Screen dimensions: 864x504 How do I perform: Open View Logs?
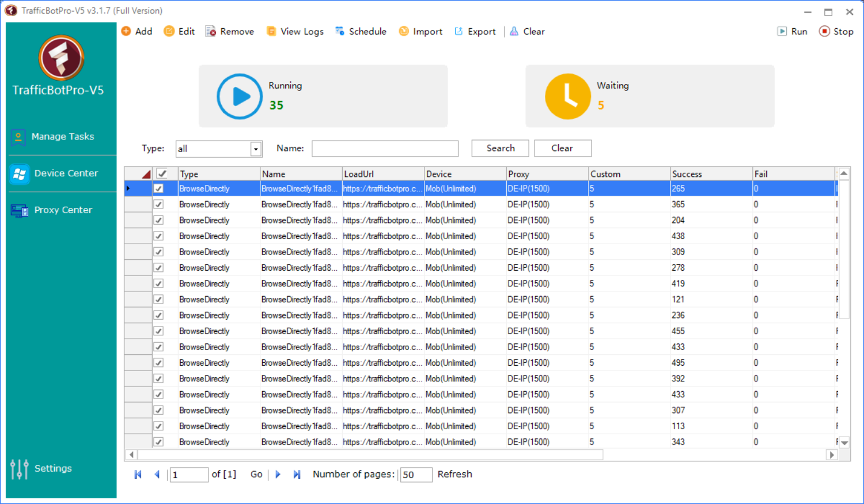pyautogui.click(x=295, y=31)
